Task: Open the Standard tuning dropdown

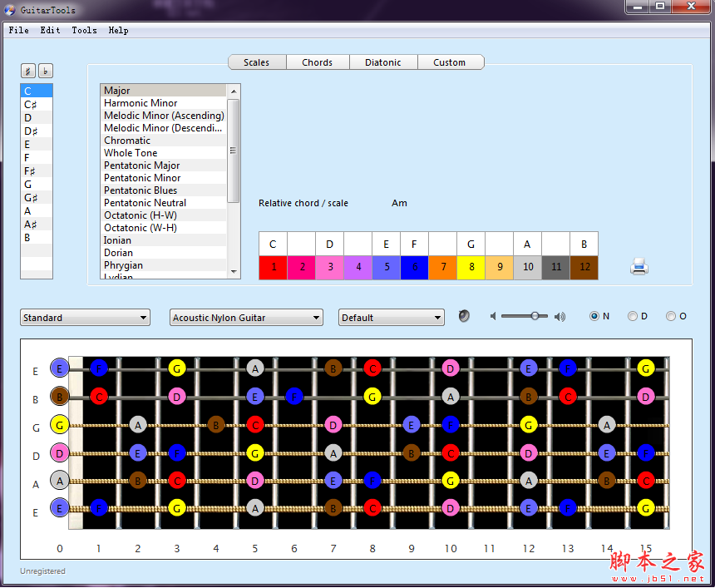Action: point(85,318)
